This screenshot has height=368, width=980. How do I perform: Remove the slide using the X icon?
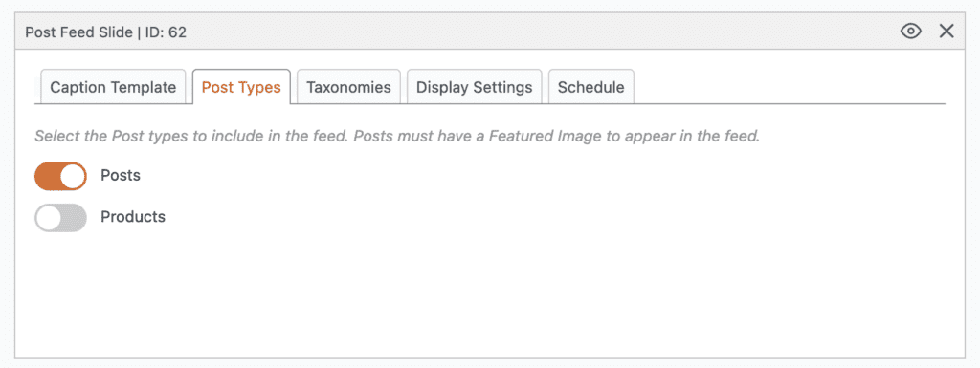pyautogui.click(x=947, y=32)
